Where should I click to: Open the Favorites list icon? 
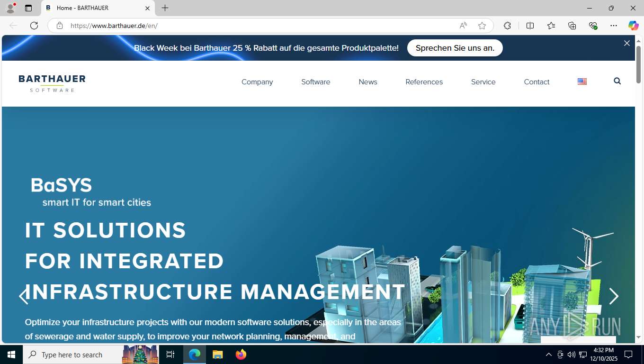coord(551,26)
